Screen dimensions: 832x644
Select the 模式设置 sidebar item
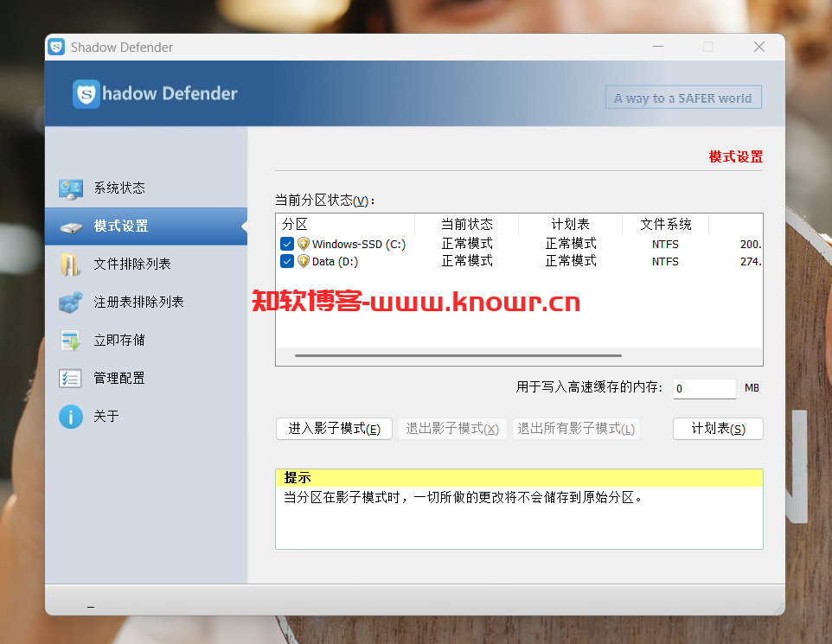pyautogui.click(x=146, y=226)
